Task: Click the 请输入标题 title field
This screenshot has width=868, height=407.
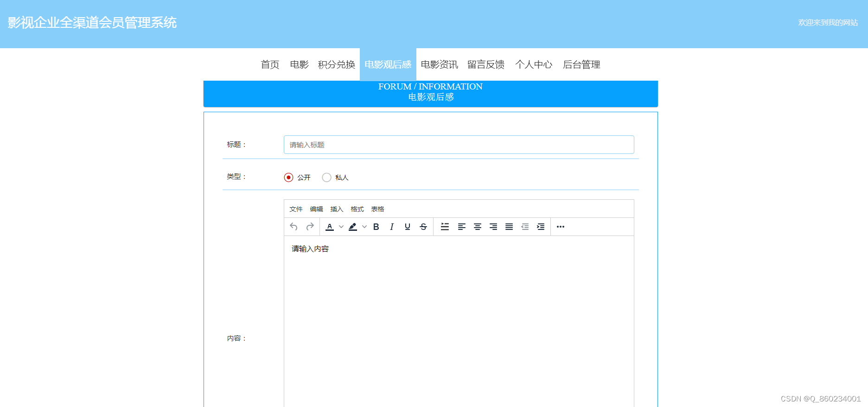Action: tap(459, 145)
